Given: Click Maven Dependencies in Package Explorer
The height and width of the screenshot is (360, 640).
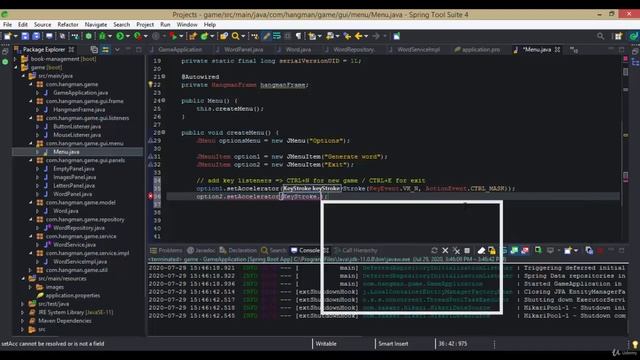Looking at the screenshot, I should pyautogui.click(x=65, y=320).
